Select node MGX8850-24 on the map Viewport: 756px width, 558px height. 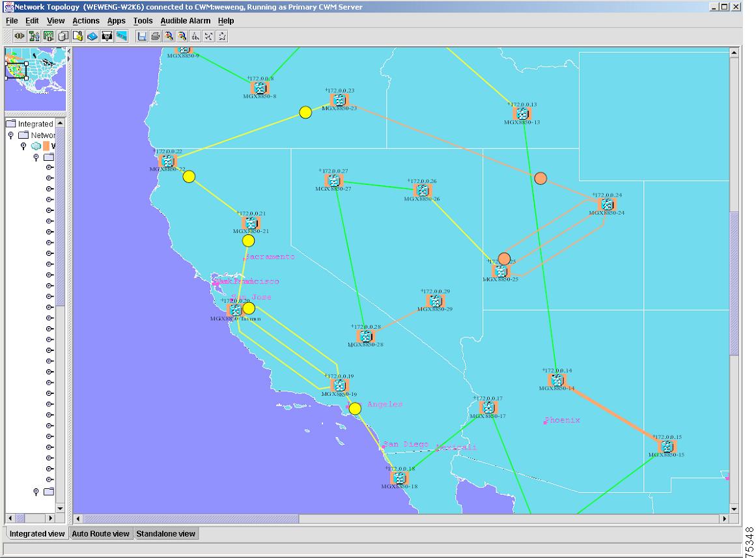click(x=607, y=204)
